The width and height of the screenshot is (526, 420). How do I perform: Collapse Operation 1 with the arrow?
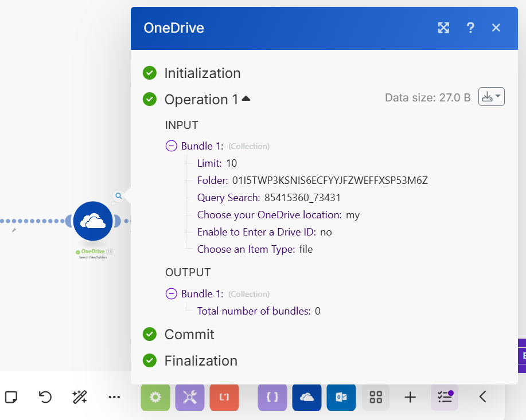246,99
